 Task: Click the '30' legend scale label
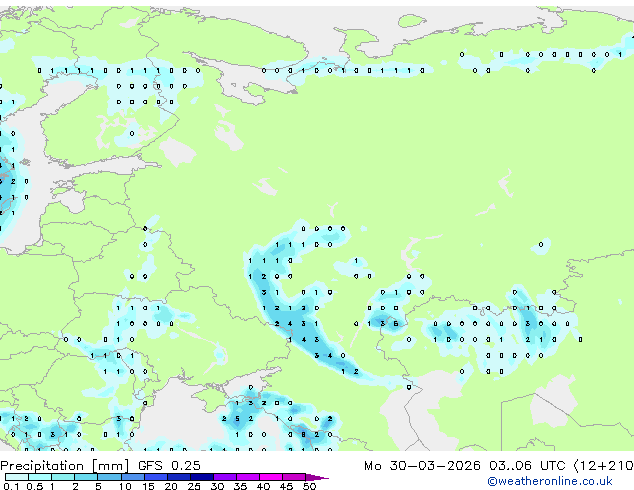point(217,486)
